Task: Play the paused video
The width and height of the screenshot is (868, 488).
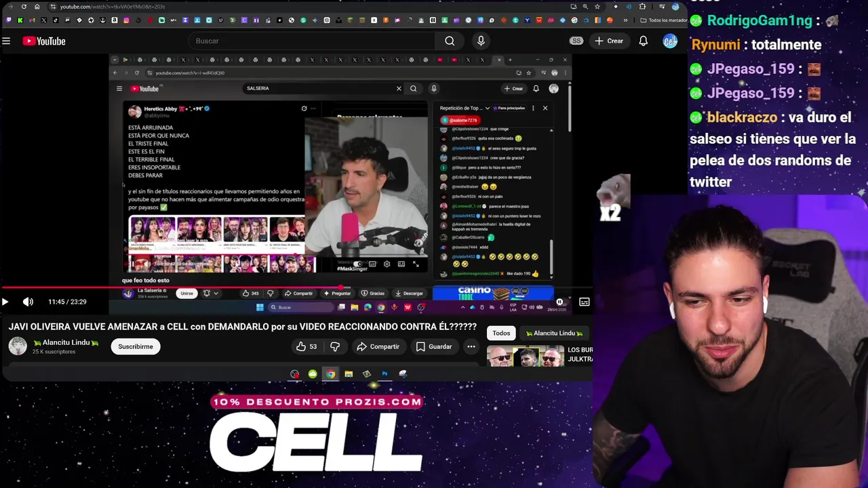Action: click(x=5, y=302)
